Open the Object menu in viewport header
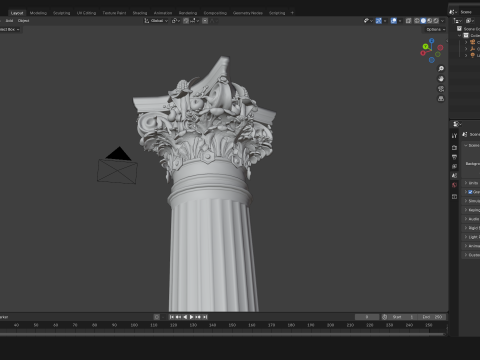Image resolution: width=480 pixels, height=360 pixels. coord(24,21)
